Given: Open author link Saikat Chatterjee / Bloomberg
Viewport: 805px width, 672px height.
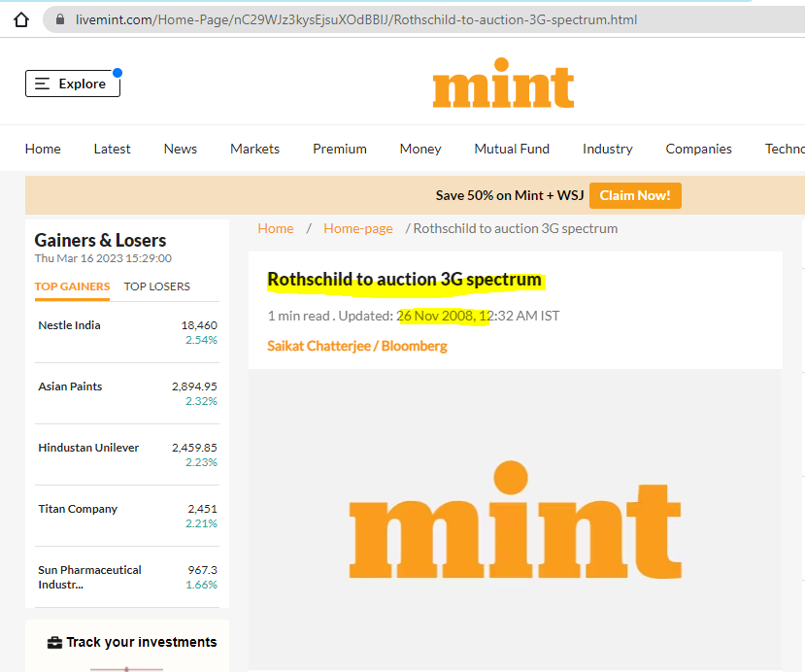Looking at the screenshot, I should (357, 346).
